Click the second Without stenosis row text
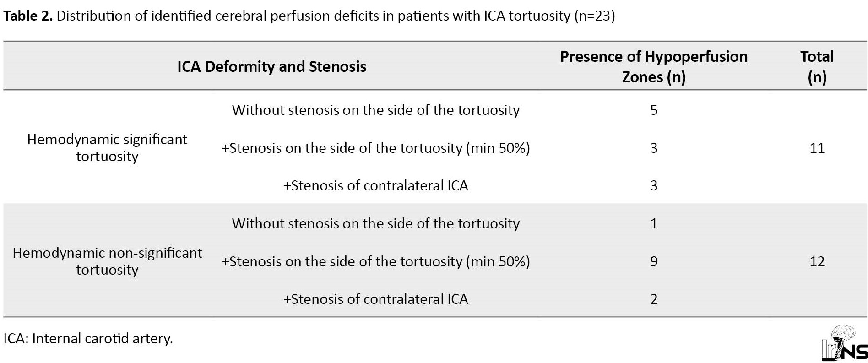Viewport: 868px width, 363px height. [376, 223]
